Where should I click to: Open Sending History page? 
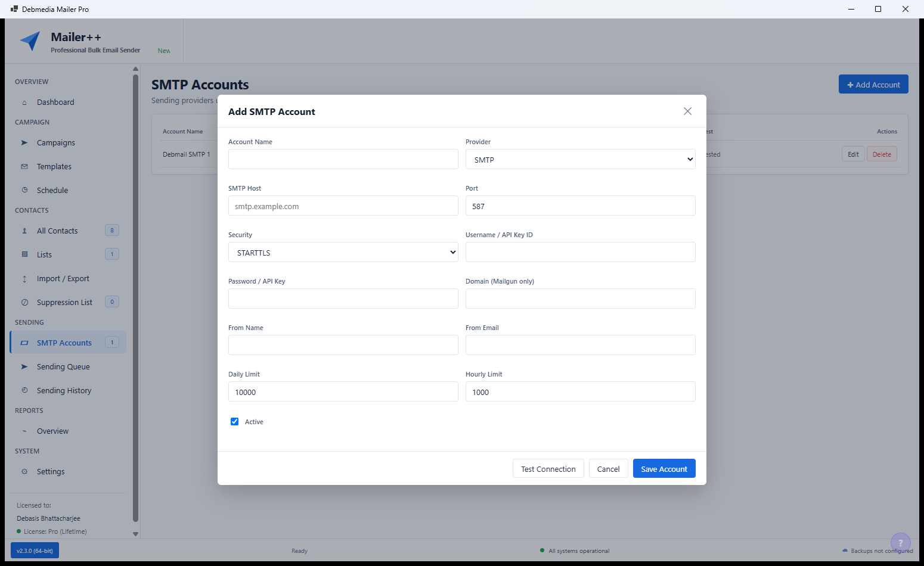(x=68, y=391)
